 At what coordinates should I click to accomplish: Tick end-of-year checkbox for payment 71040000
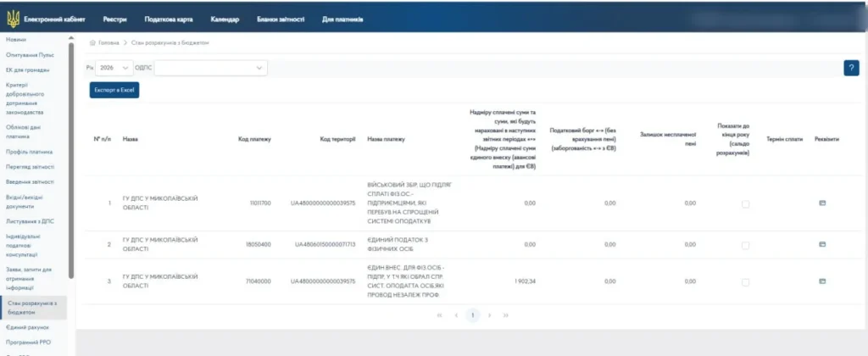(745, 281)
